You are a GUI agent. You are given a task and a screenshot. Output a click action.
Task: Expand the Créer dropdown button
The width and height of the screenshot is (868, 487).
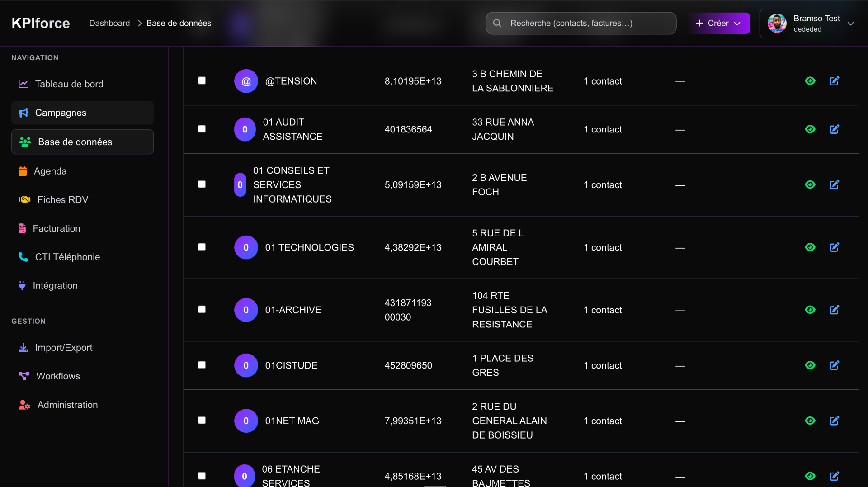719,23
